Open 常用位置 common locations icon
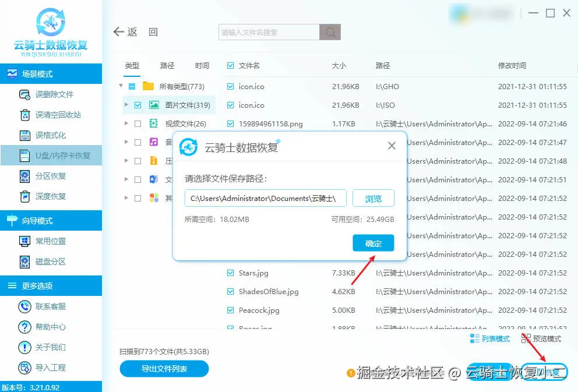The height and width of the screenshot is (392, 578). pos(24,241)
